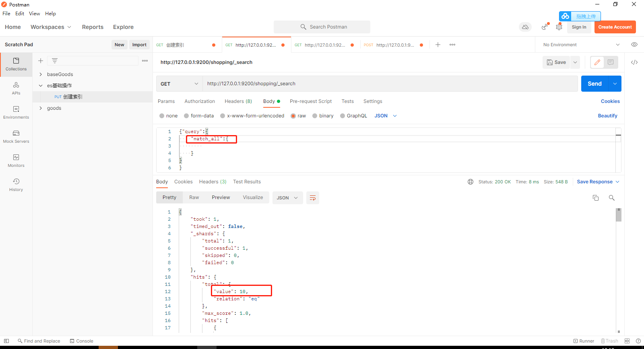Switch to the Authorization tab
The height and width of the screenshot is (349, 644).
coord(200,101)
